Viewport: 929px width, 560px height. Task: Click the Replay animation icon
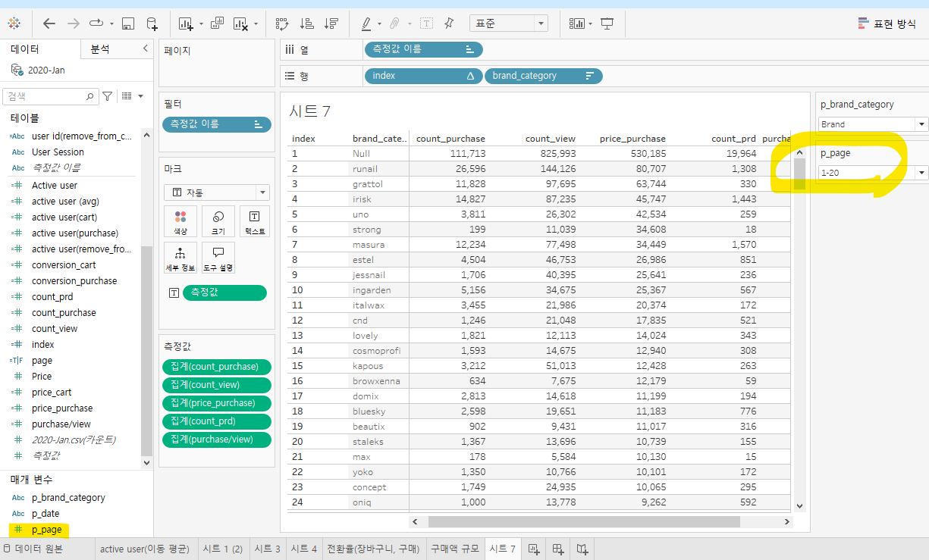[x=97, y=23]
